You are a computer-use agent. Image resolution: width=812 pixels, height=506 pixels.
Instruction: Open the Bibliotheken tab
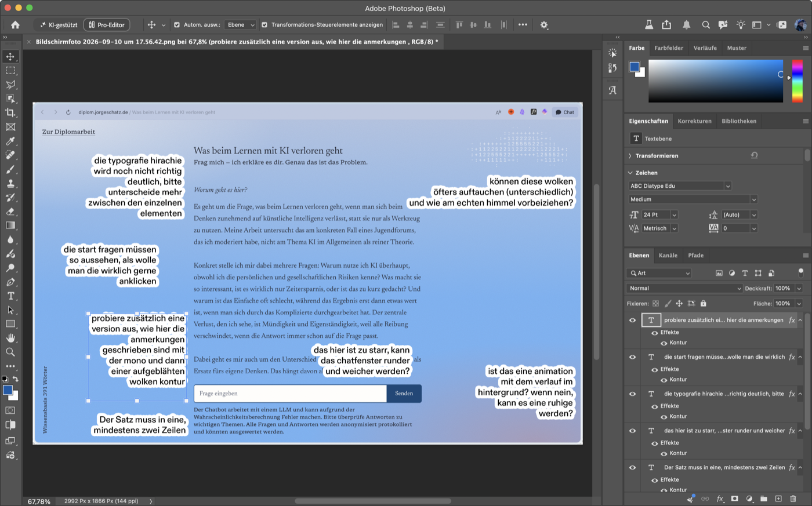pos(739,121)
